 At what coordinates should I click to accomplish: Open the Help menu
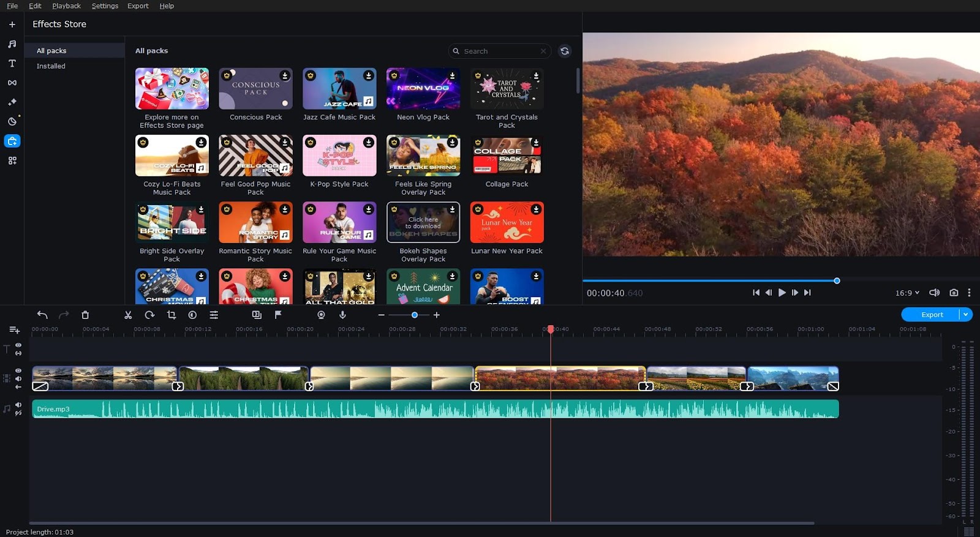[x=167, y=6]
